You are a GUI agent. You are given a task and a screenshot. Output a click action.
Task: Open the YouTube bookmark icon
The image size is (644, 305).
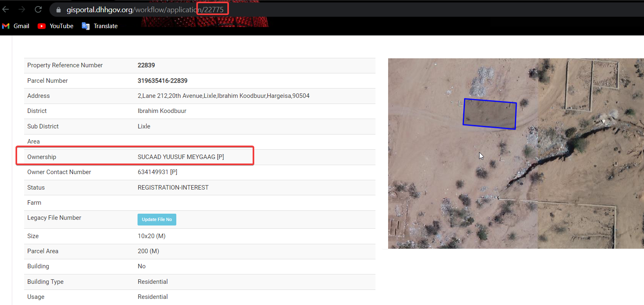41,26
